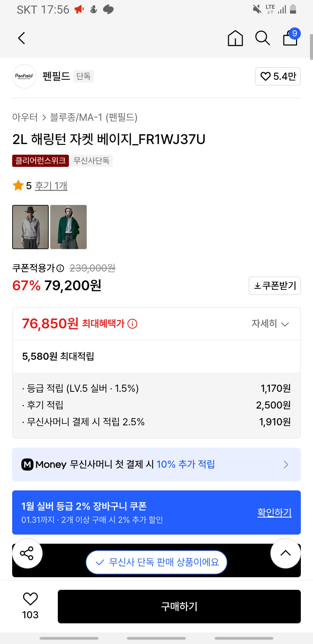Tap the back arrow icon
Viewport: 313px width, 644px height.
click(22, 38)
